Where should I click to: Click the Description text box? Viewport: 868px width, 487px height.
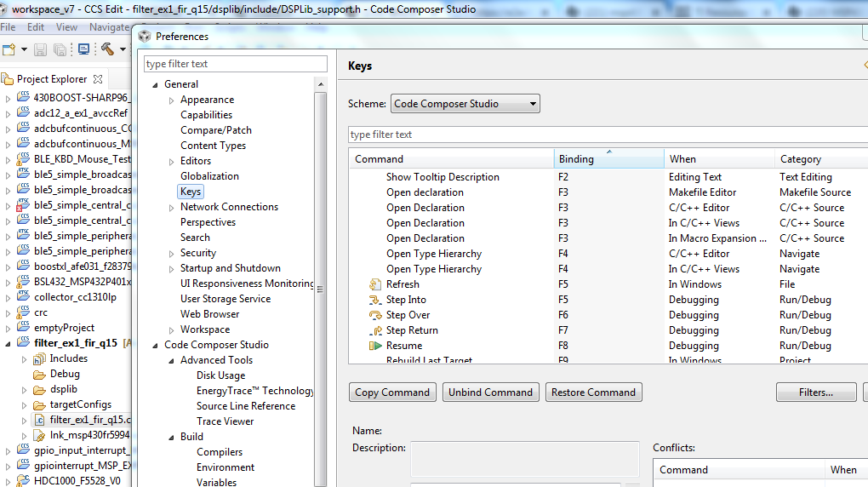tap(525, 459)
